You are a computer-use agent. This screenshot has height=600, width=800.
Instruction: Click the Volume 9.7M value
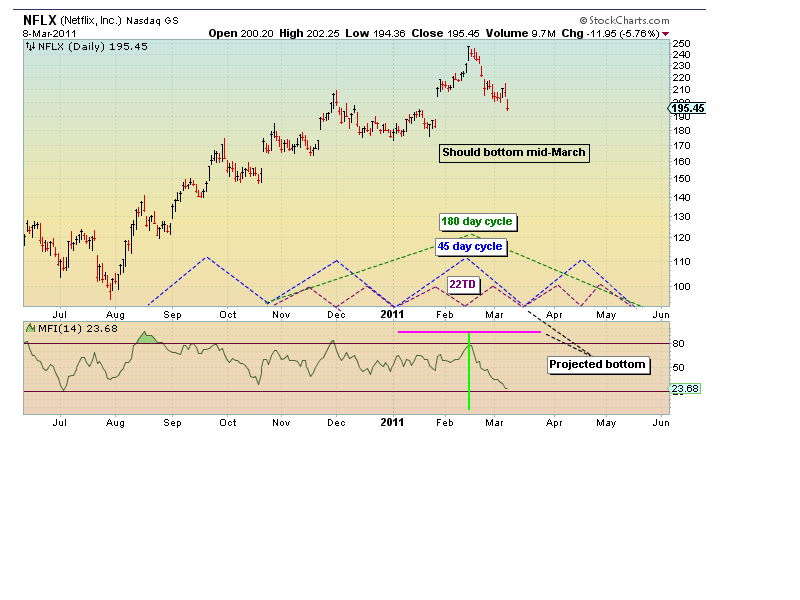520,34
